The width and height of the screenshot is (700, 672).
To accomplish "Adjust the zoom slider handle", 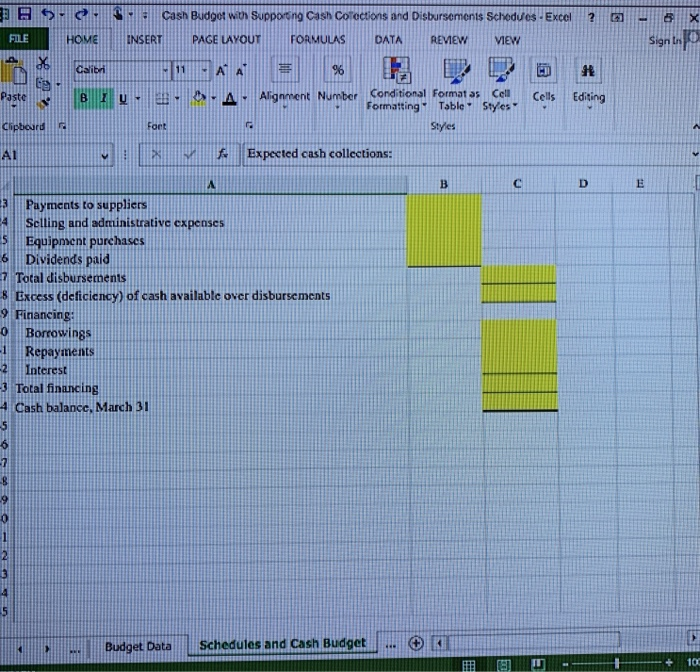I will [x=617, y=664].
